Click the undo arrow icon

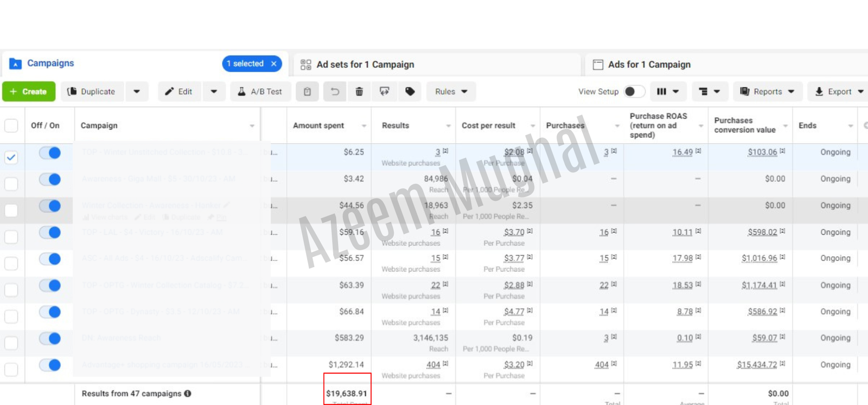pyautogui.click(x=335, y=92)
